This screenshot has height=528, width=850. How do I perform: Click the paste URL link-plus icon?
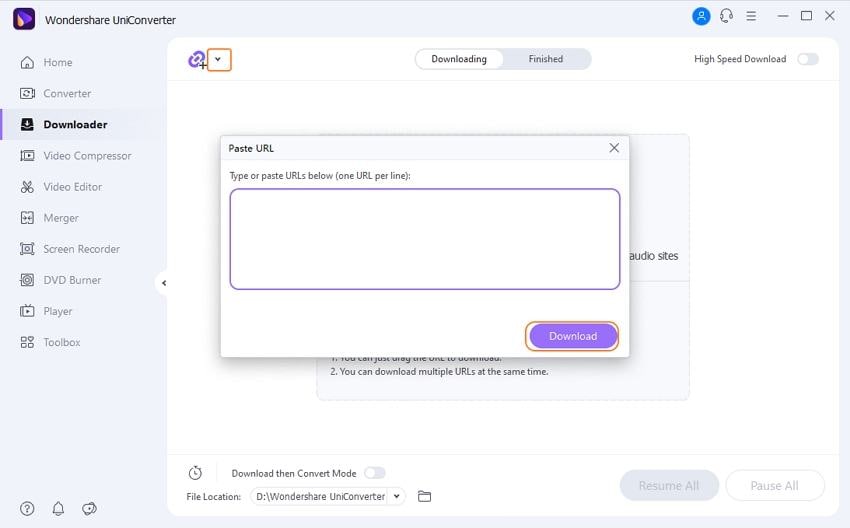point(197,59)
